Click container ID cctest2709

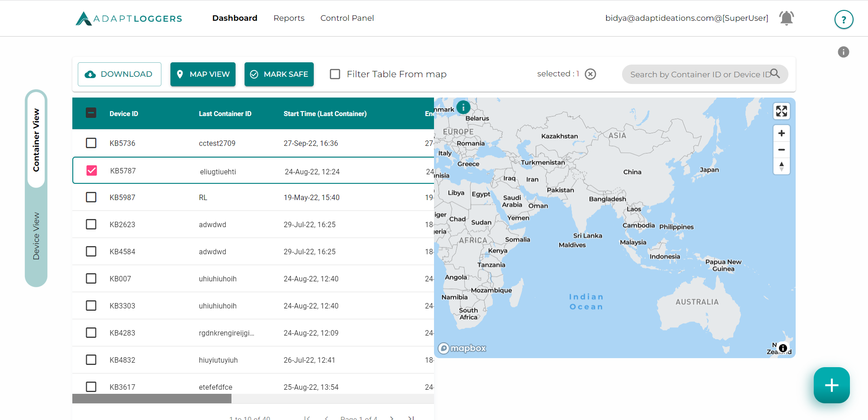tap(217, 143)
